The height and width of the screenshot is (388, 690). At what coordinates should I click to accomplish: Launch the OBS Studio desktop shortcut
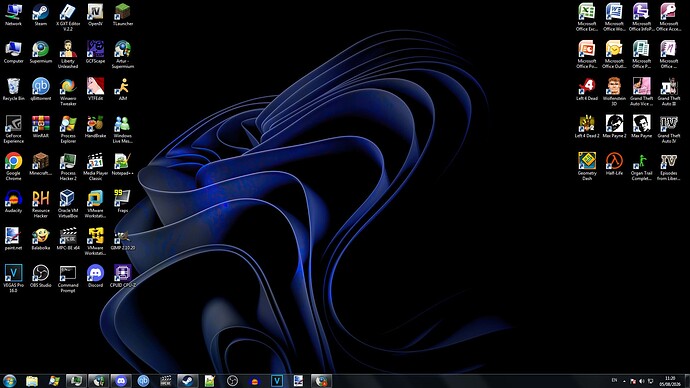coord(40,277)
